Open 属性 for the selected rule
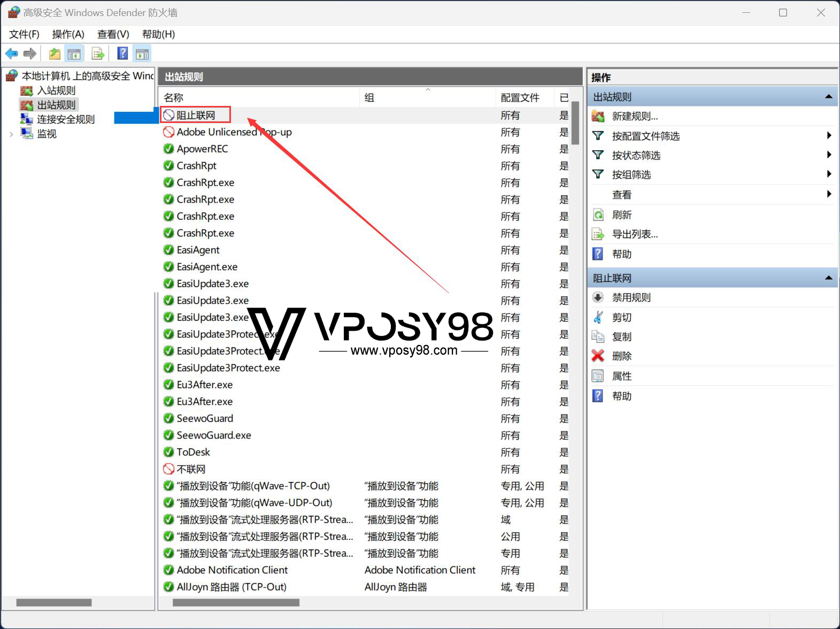The height and width of the screenshot is (629, 840). (x=621, y=376)
